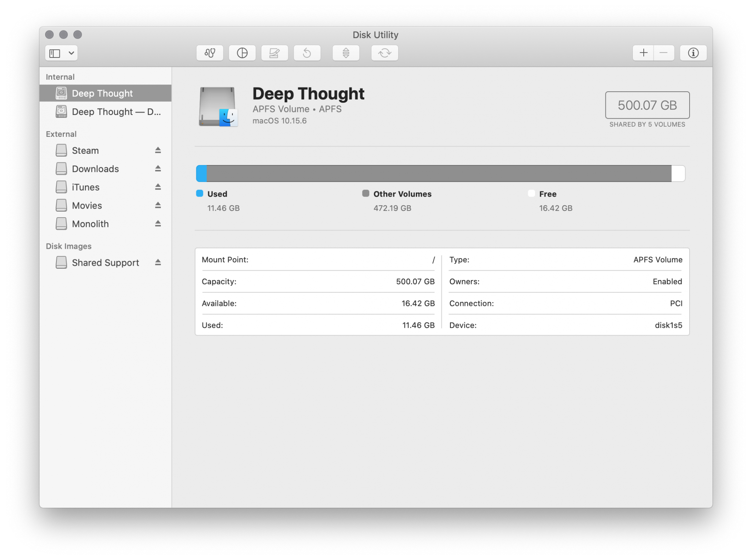Click the Disk Images section header
752x560 pixels.
coord(68,246)
